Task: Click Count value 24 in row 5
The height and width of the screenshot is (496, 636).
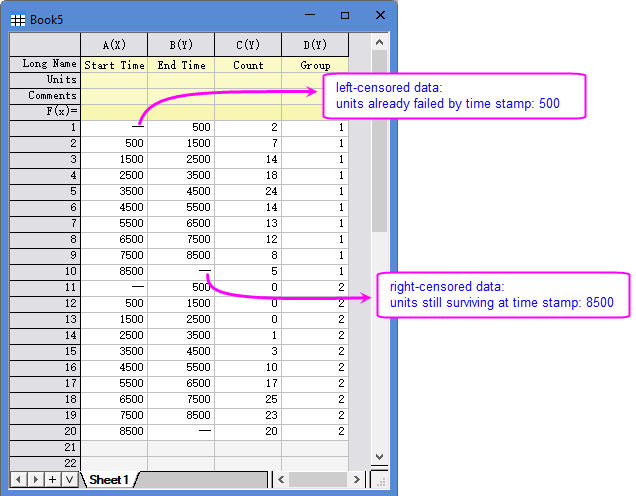Action: click(248, 191)
